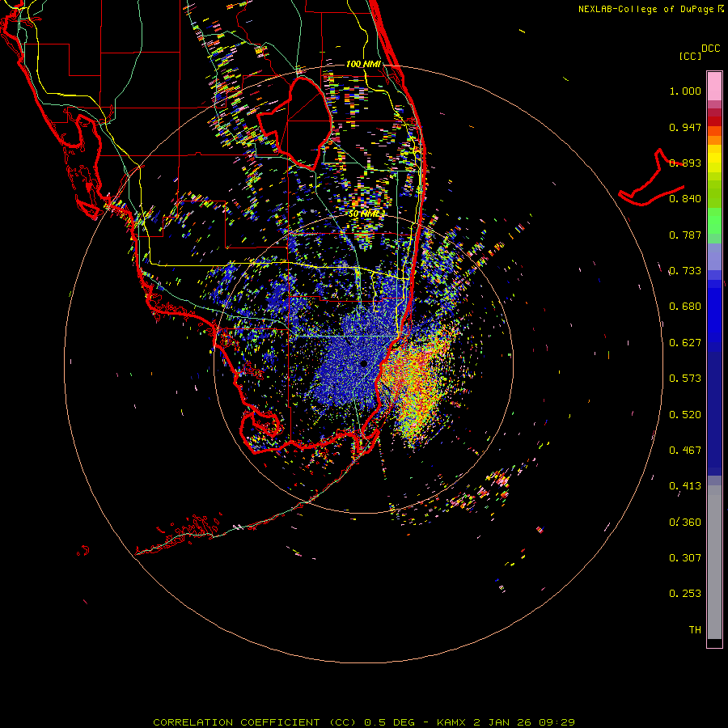Click the 0.733 legend value
728x728 pixels.
(685, 271)
